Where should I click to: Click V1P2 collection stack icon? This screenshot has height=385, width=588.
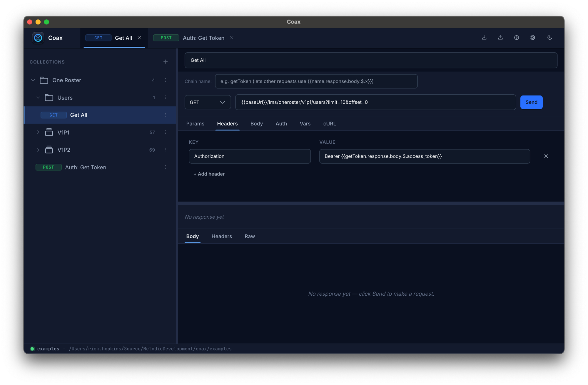pos(49,150)
